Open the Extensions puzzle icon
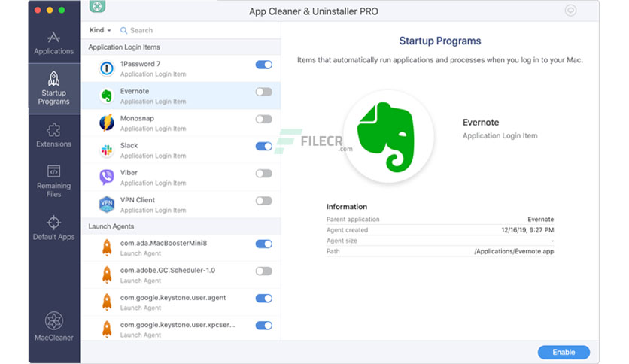 (x=53, y=130)
